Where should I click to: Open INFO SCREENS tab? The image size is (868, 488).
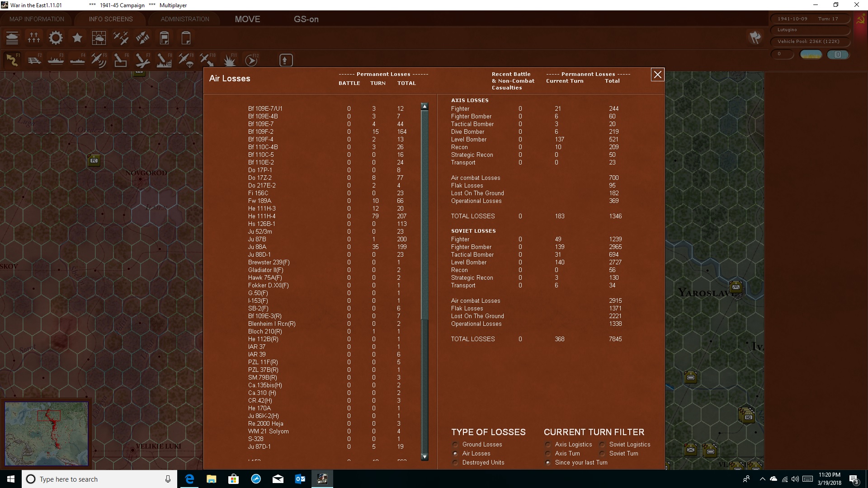111,19
